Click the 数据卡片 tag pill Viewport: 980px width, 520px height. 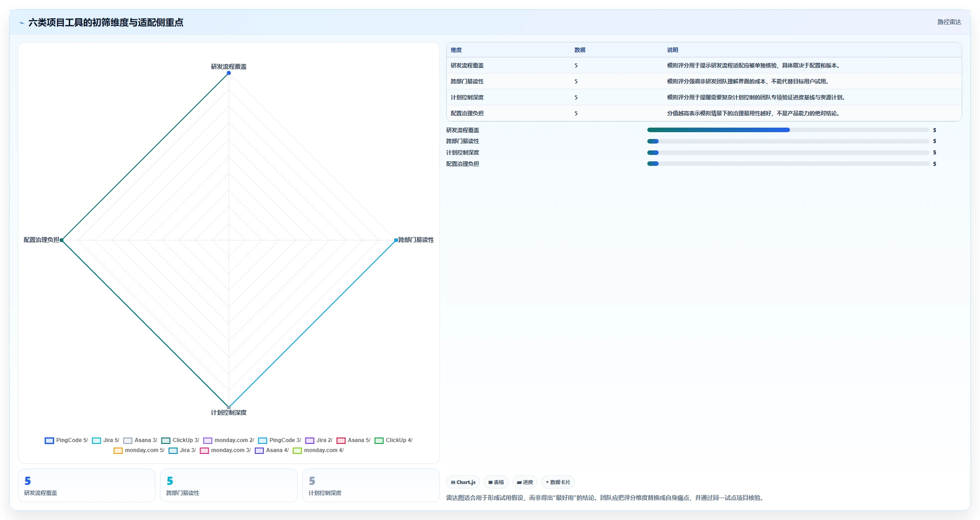click(558, 482)
